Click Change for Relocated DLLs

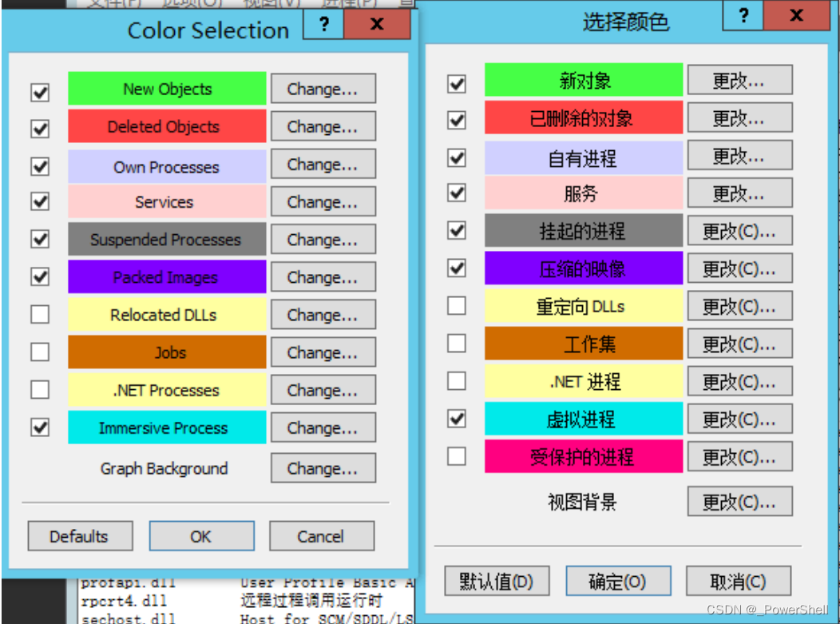[x=323, y=315]
